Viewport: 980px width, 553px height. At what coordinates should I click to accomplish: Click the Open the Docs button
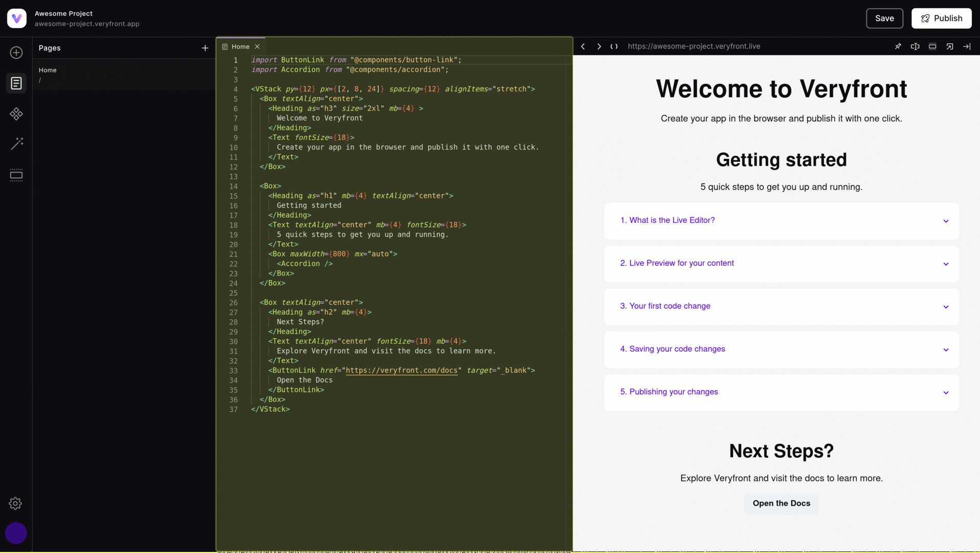781,504
